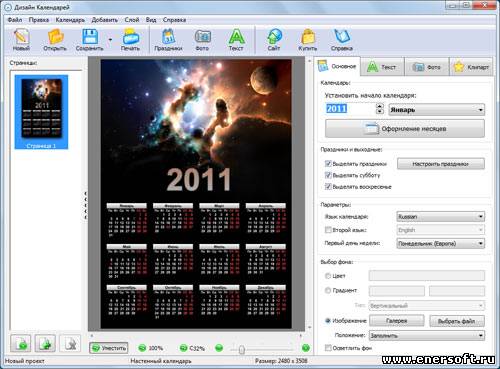Click the Настроить праздники button
This screenshot has width=500, height=369.
[441, 164]
